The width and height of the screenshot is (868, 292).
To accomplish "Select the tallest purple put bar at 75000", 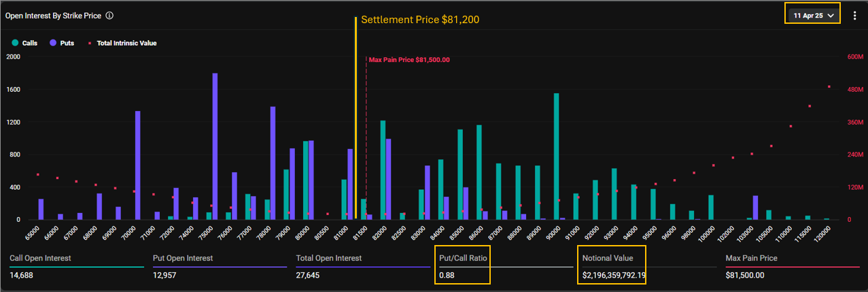I will (215, 146).
